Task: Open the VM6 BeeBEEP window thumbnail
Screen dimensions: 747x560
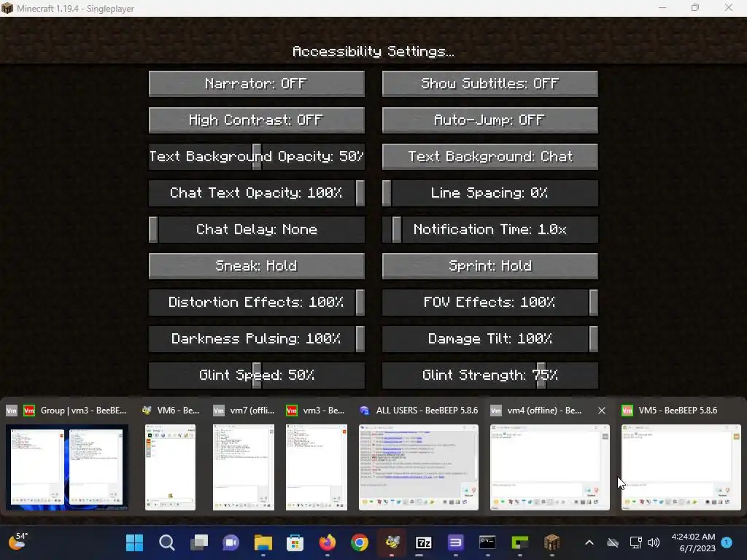Action: tap(170, 467)
